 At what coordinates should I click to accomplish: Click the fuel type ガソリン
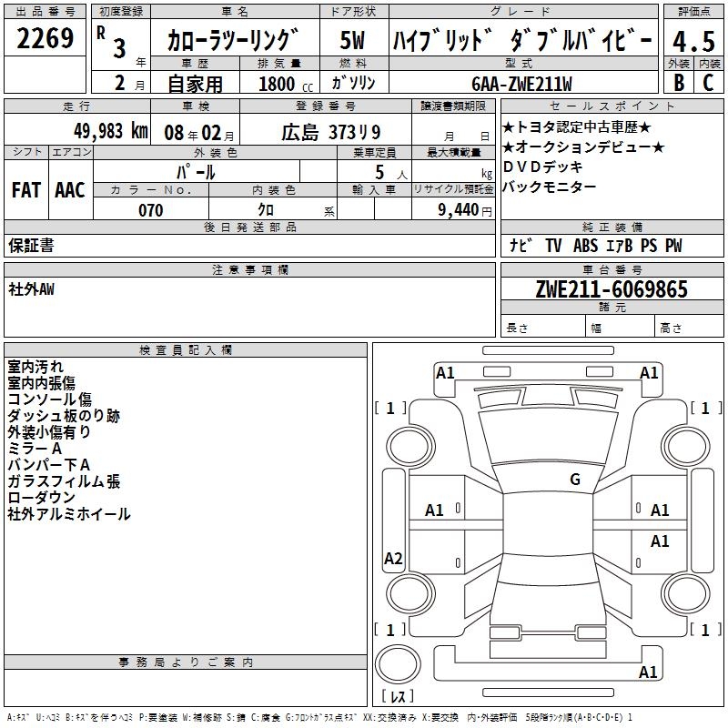[353, 83]
